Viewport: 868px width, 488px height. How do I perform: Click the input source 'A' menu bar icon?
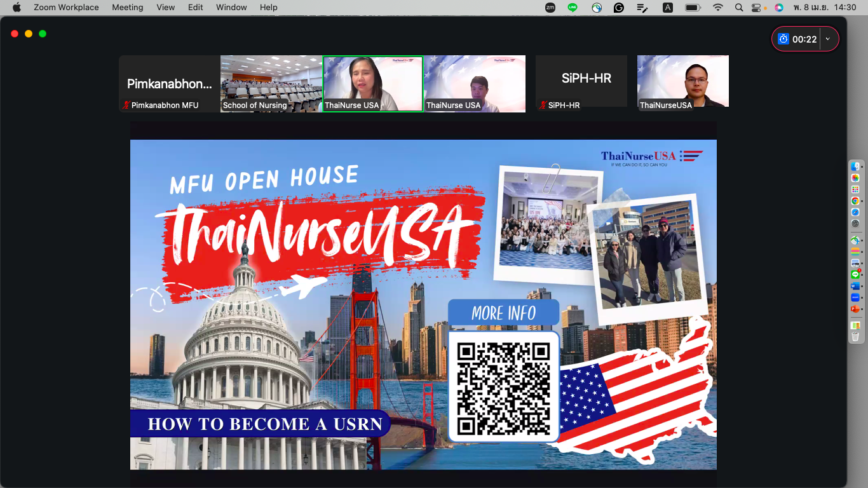(668, 8)
